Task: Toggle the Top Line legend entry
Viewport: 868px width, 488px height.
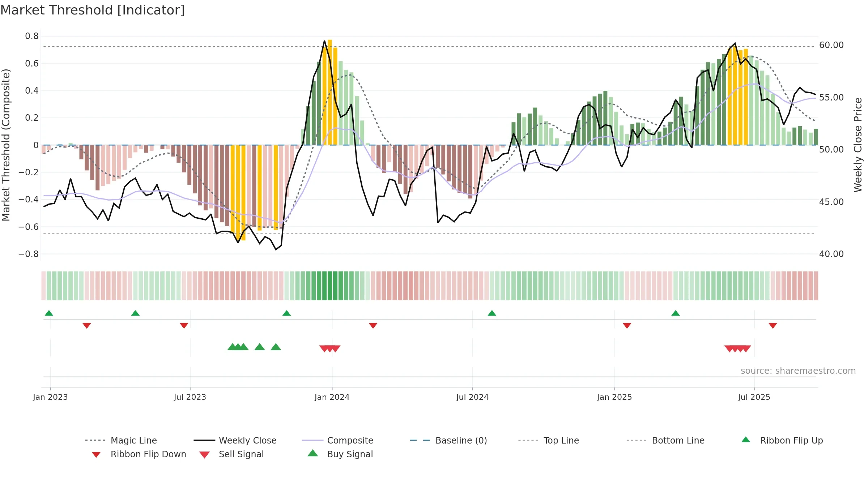Action: pos(548,440)
